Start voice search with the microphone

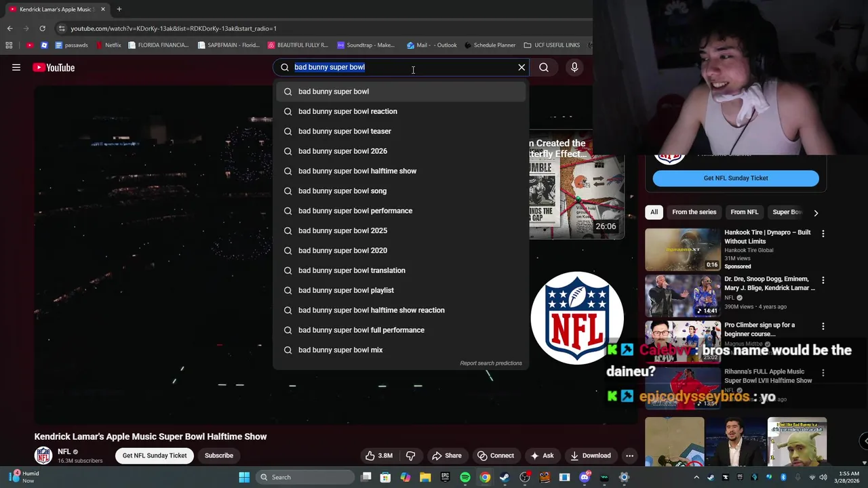[x=574, y=67]
